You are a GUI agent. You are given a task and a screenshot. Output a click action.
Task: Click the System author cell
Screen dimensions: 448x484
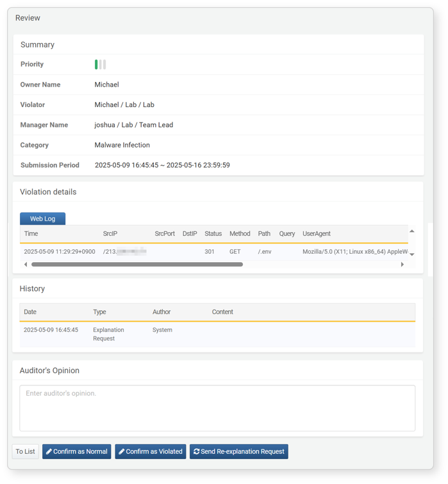pyautogui.click(x=162, y=330)
